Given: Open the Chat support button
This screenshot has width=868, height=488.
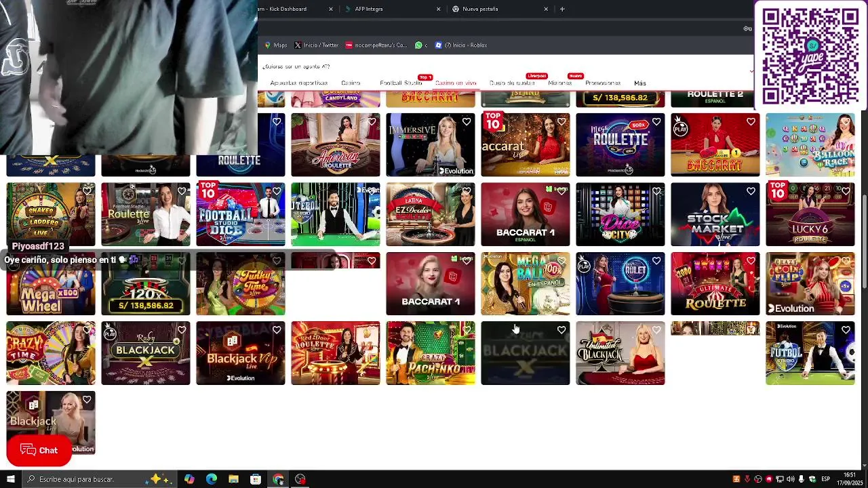Looking at the screenshot, I should (x=39, y=450).
